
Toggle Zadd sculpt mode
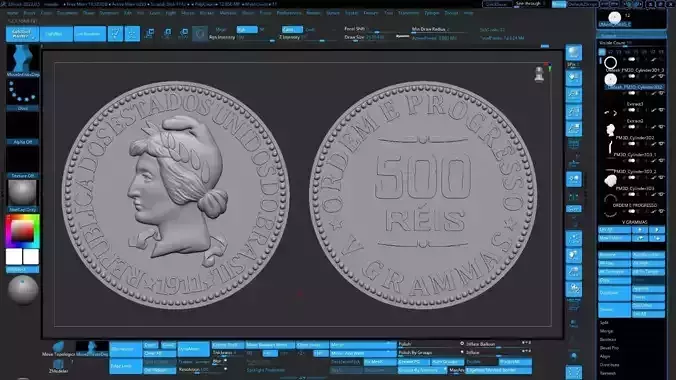pos(292,29)
